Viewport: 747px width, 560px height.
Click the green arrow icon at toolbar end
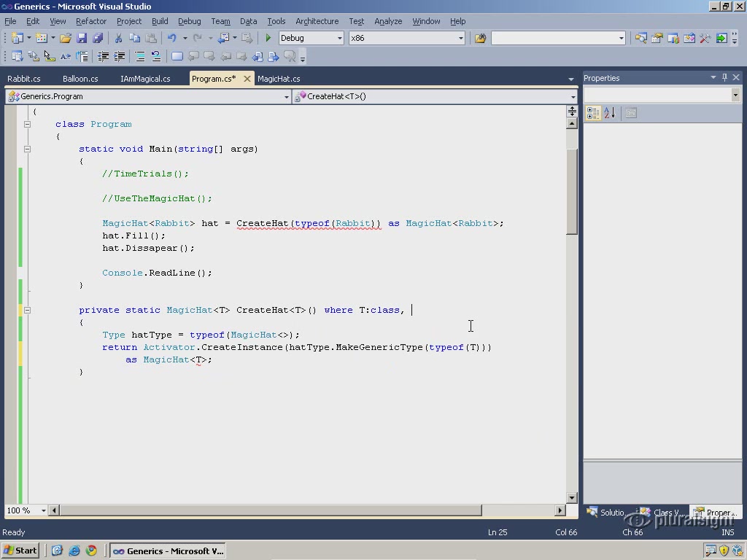[x=721, y=38]
